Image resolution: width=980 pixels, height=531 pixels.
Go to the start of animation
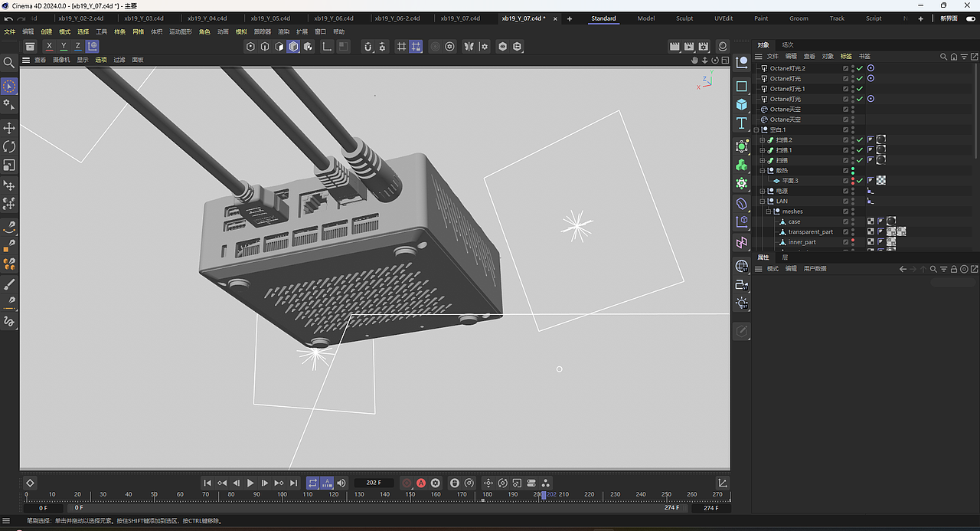[x=207, y=483]
